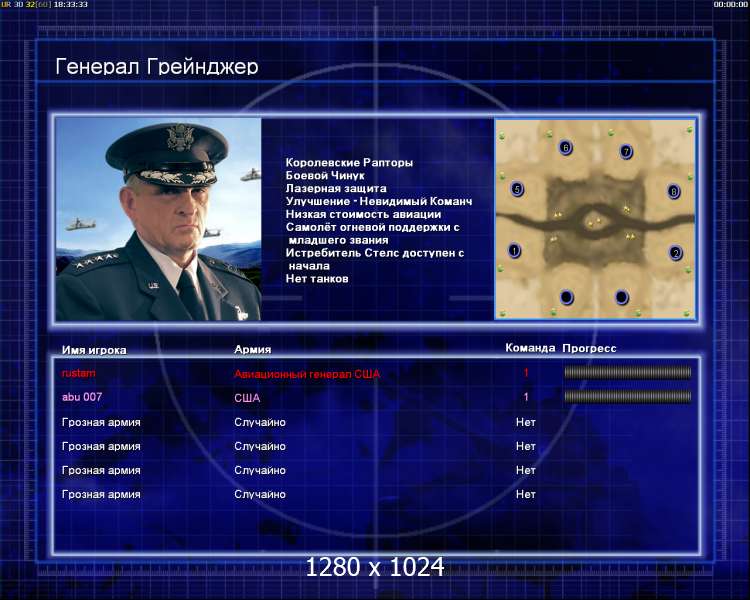Click army 'Авиационный генерал США'
Viewport: 750px width, 600px height.
click(307, 374)
